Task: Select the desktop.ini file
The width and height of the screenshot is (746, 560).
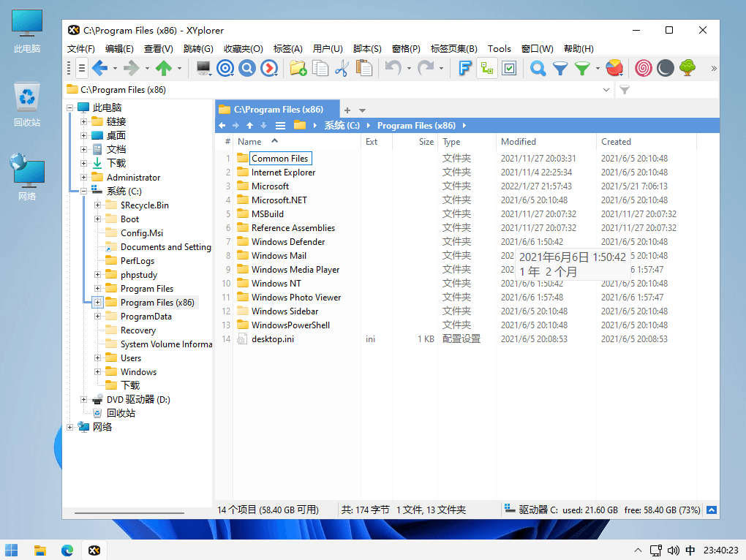Action: [x=273, y=339]
